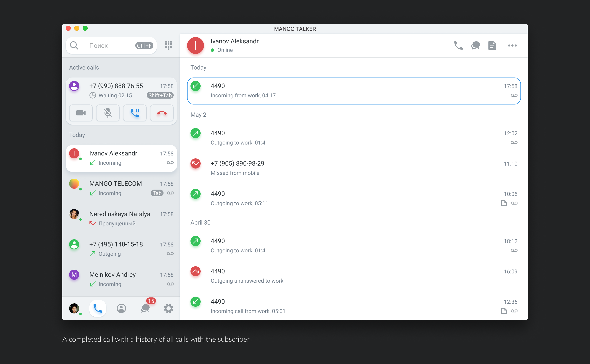Enable video in the active call

pyautogui.click(x=81, y=113)
